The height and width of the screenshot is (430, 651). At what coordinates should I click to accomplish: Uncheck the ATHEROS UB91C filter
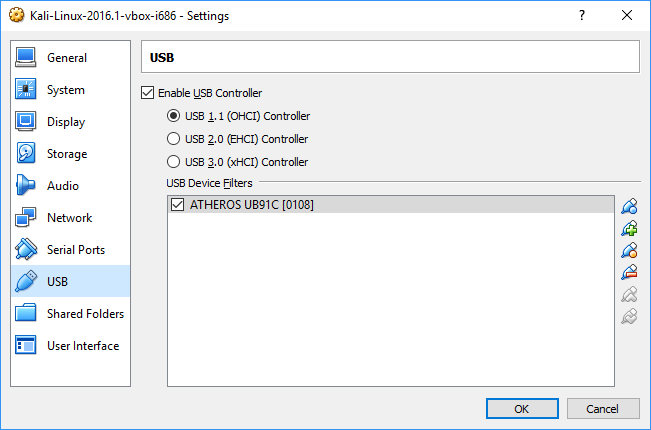[178, 205]
